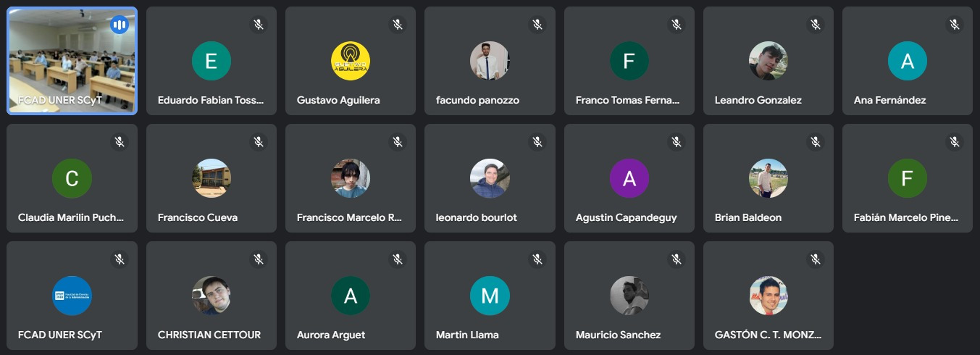Screen dimensions: 980x355
Task: Select the leonardo bourlot participant tile
Action: tap(490, 178)
